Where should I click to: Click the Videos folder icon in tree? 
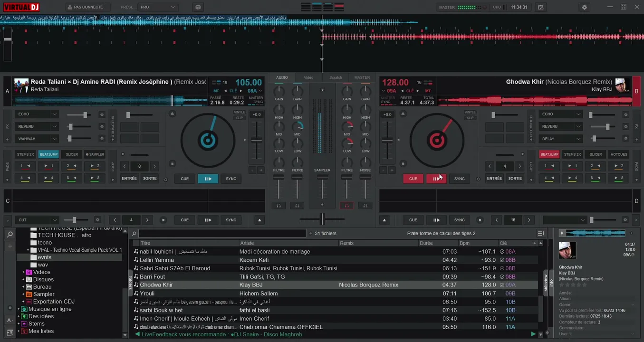pos(29,272)
